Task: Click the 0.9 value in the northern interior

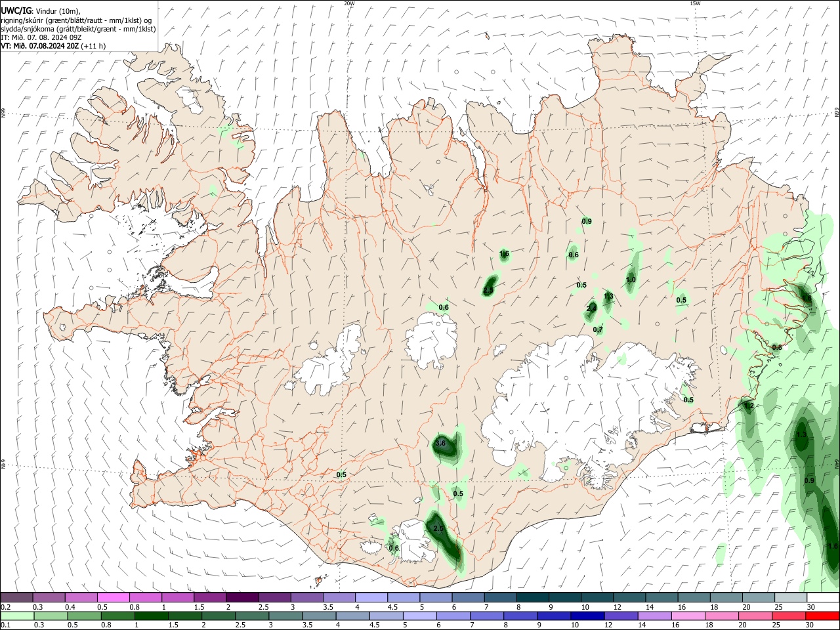Action: tap(587, 221)
